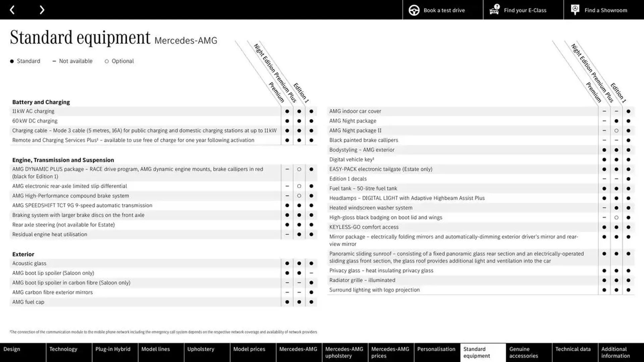The image size is (644, 362).
Task: Click the Standard equipment tab
Action: click(x=482, y=352)
